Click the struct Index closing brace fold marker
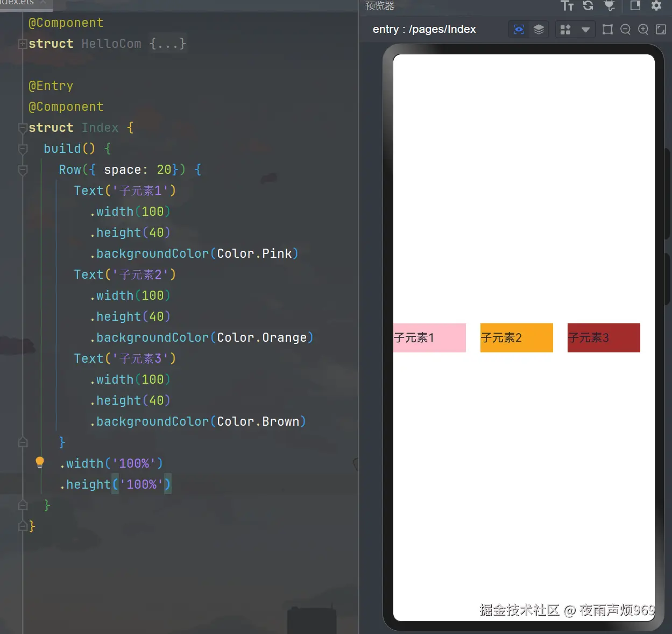Screen dimensions: 672x634 click(23, 526)
